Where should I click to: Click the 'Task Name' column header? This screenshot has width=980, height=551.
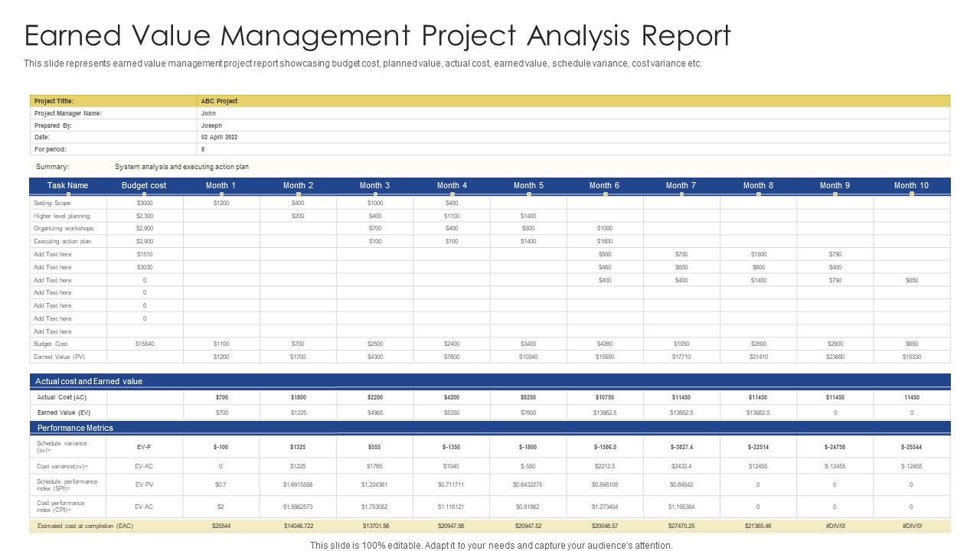click(x=67, y=185)
